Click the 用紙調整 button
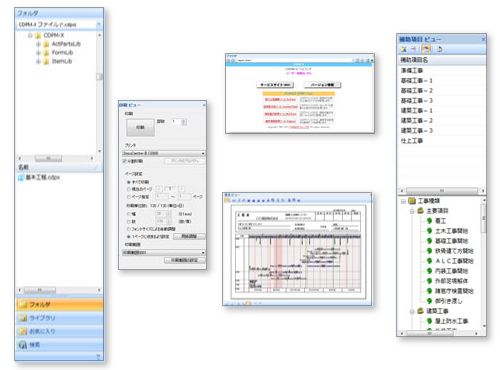The height and width of the screenshot is (370, 500). [189, 236]
